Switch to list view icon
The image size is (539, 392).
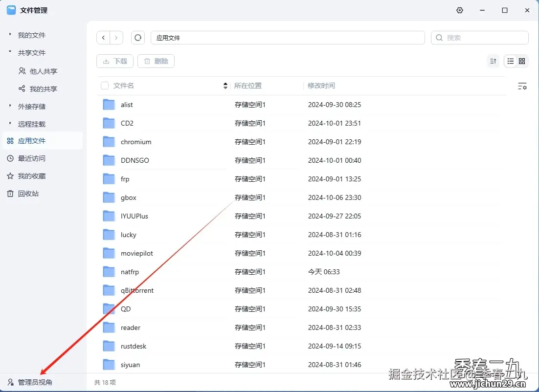pos(511,61)
